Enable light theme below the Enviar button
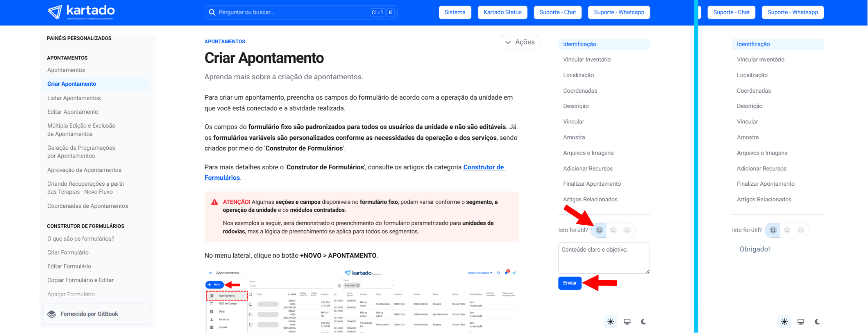 (x=610, y=322)
